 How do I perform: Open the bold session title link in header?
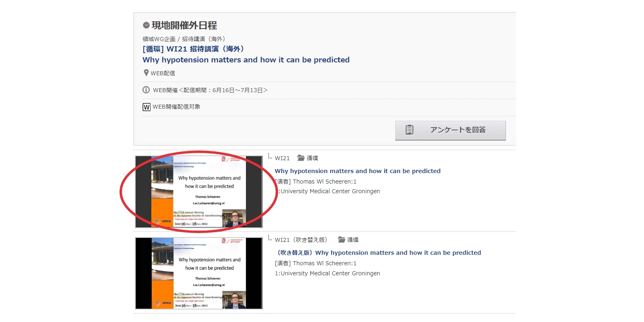[246, 60]
